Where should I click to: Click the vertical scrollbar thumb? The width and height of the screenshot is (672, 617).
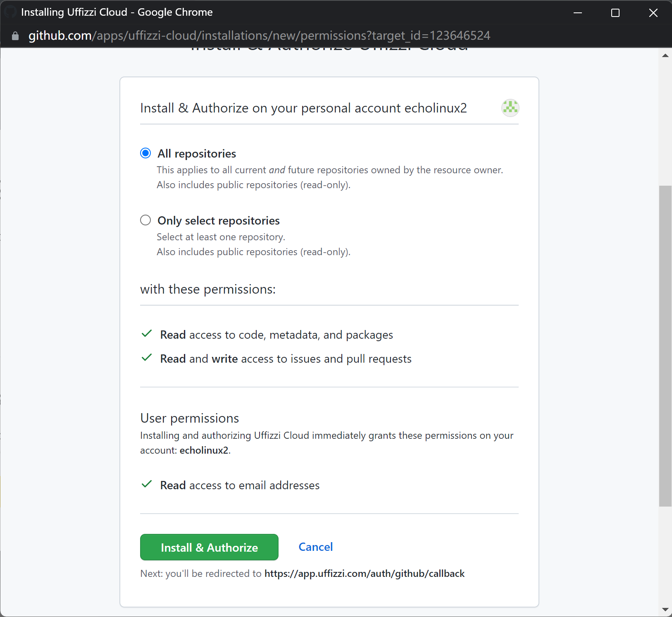coord(665,346)
